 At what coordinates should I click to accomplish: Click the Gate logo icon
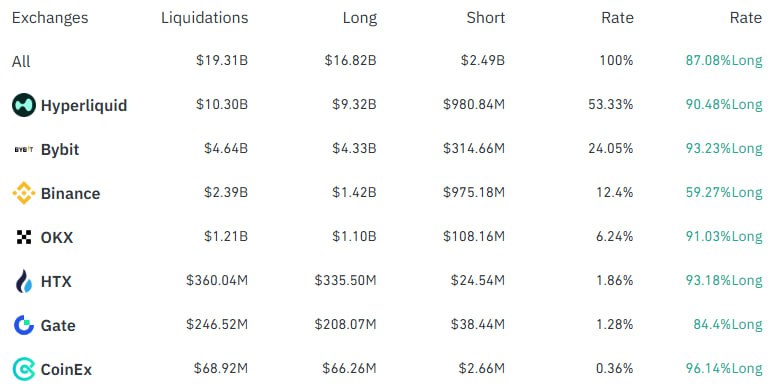tap(24, 325)
